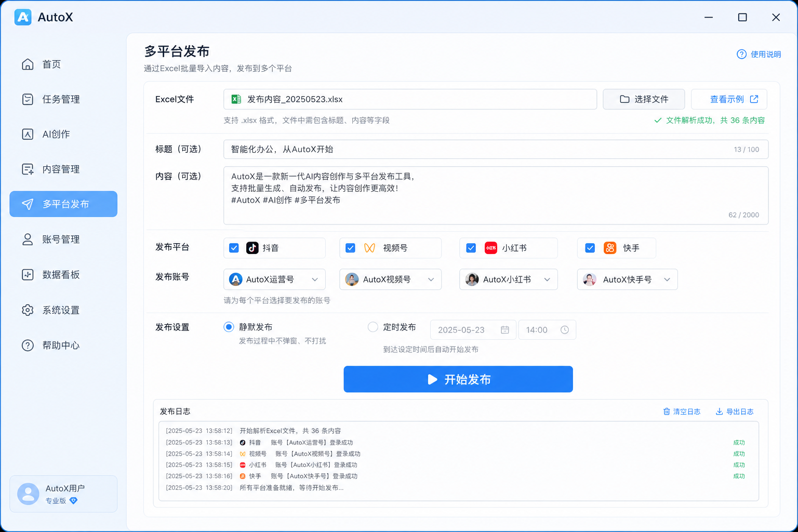Image resolution: width=798 pixels, height=532 pixels.
Task: Click the trash icon beside 清空日志
Action: (x=667, y=411)
